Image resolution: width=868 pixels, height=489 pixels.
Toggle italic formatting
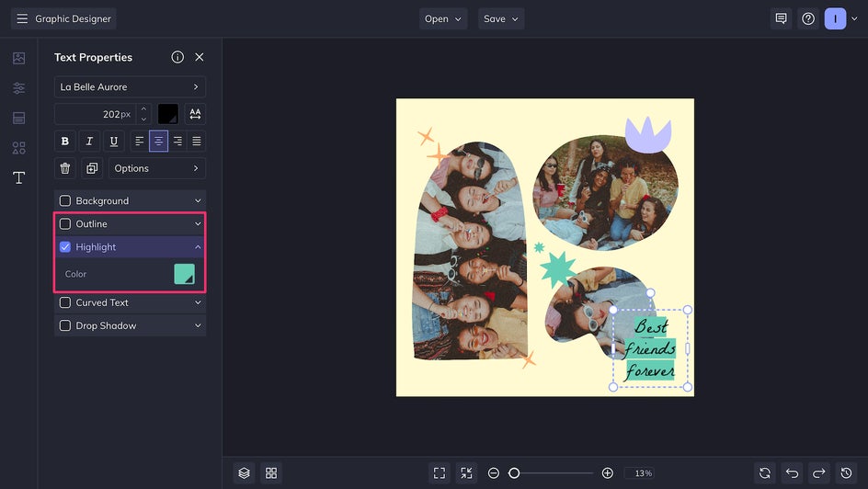pyautogui.click(x=89, y=141)
